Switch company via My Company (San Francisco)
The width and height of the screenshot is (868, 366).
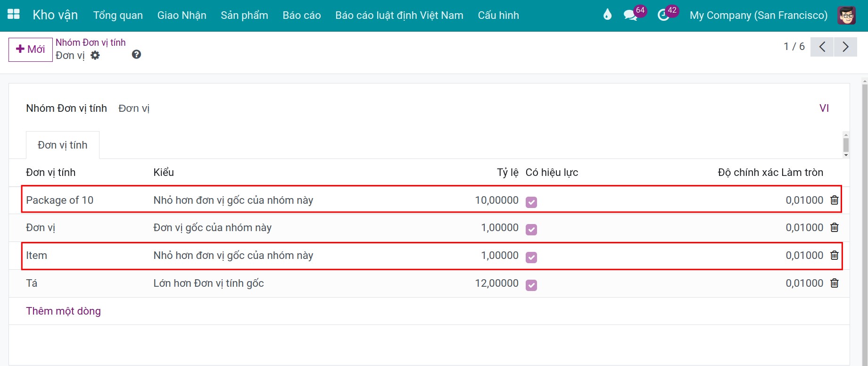click(759, 15)
